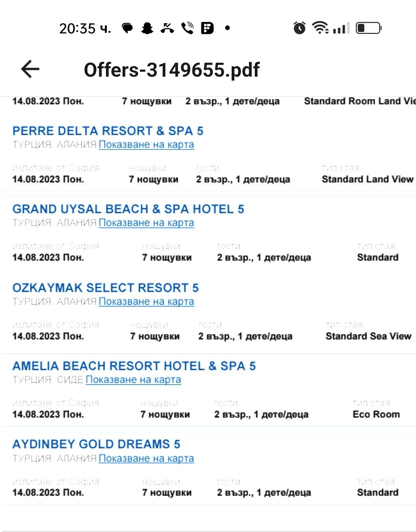Open AMELIA BEACH RESORT HOTEL & SPA 5
Screen dimensions: 416x532
[x=134, y=366]
